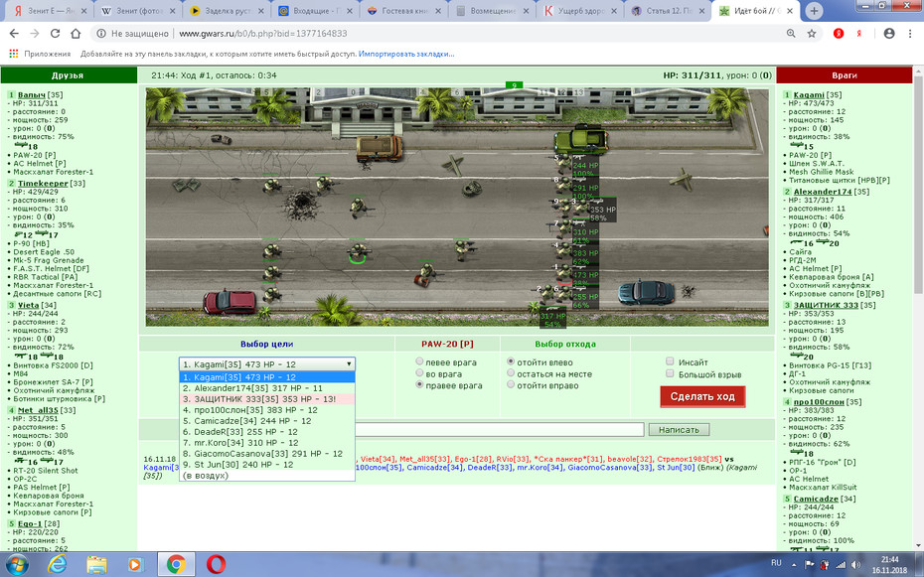924x577 pixels.
Task: Select target St Jun[30] 240 HP
Action: click(x=267, y=465)
